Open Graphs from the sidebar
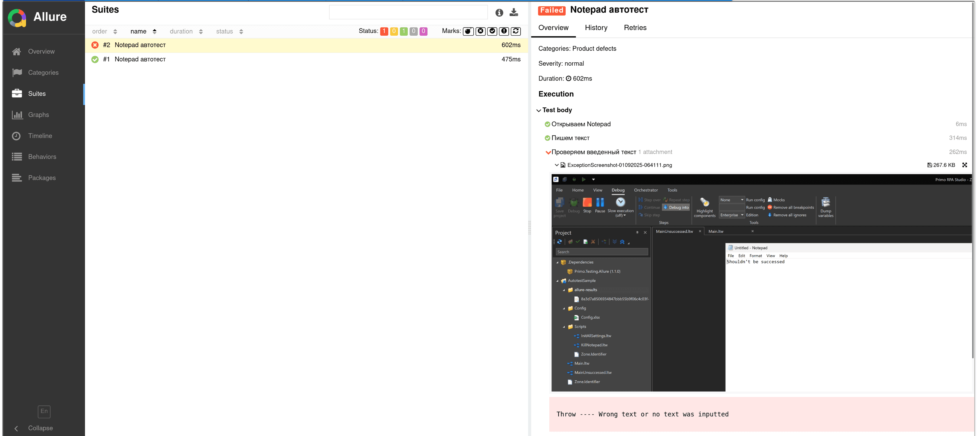The image size is (980, 436). coord(38,114)
